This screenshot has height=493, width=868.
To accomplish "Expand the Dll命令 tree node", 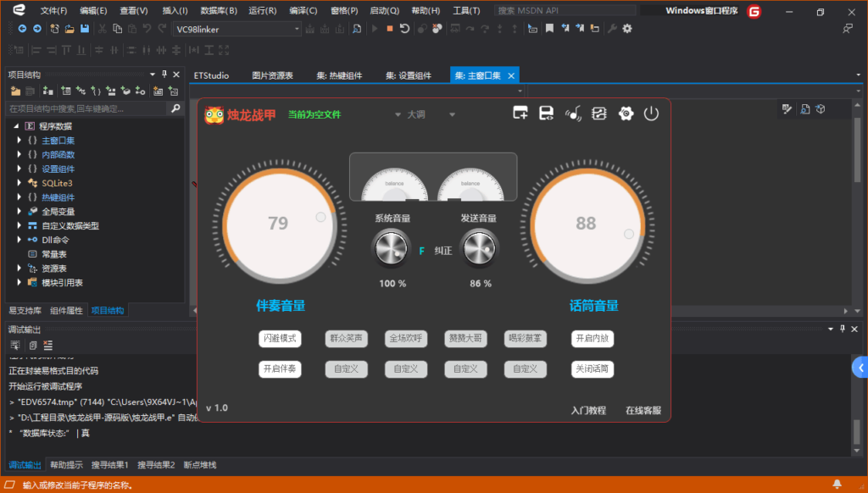I will (19, 240).
